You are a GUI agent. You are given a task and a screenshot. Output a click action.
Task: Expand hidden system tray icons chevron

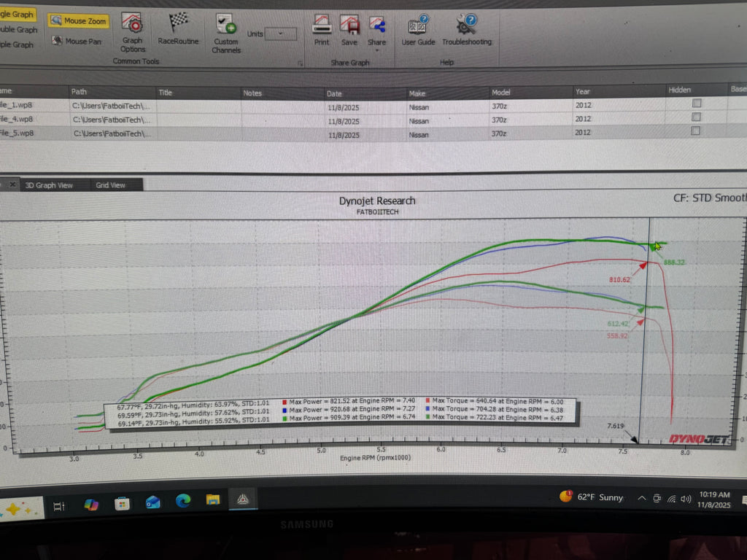pos(641,499)
